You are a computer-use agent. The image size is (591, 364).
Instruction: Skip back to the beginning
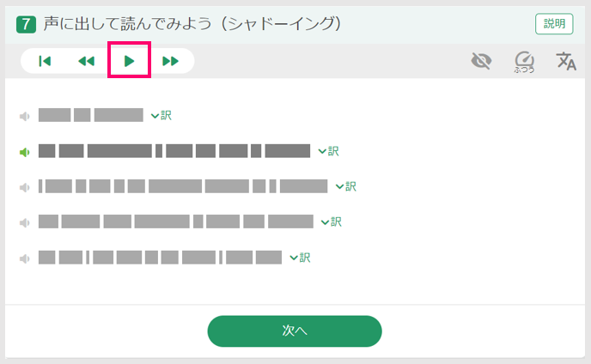[45, 61]
